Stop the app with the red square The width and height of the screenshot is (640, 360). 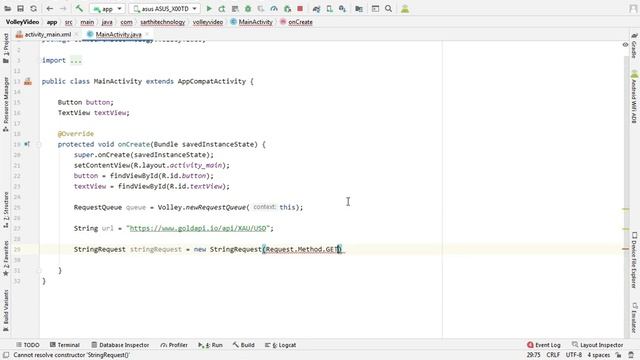tap(300, 9)
